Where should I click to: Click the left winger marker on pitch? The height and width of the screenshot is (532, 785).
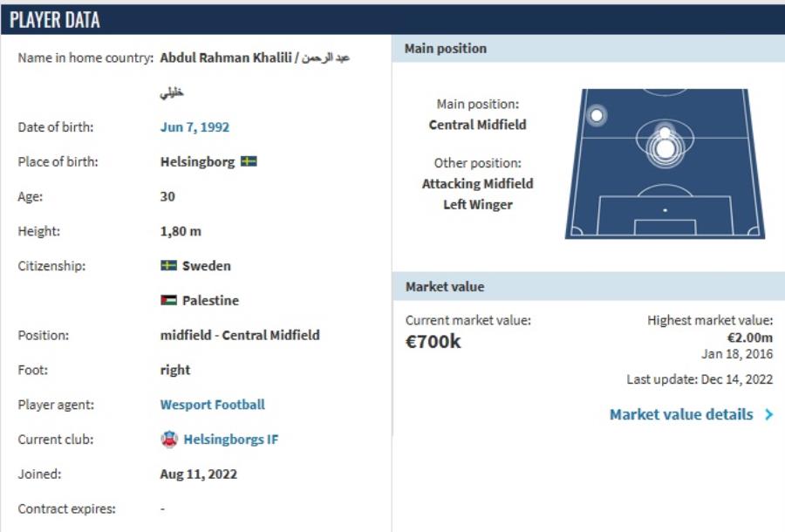point(597,115)
